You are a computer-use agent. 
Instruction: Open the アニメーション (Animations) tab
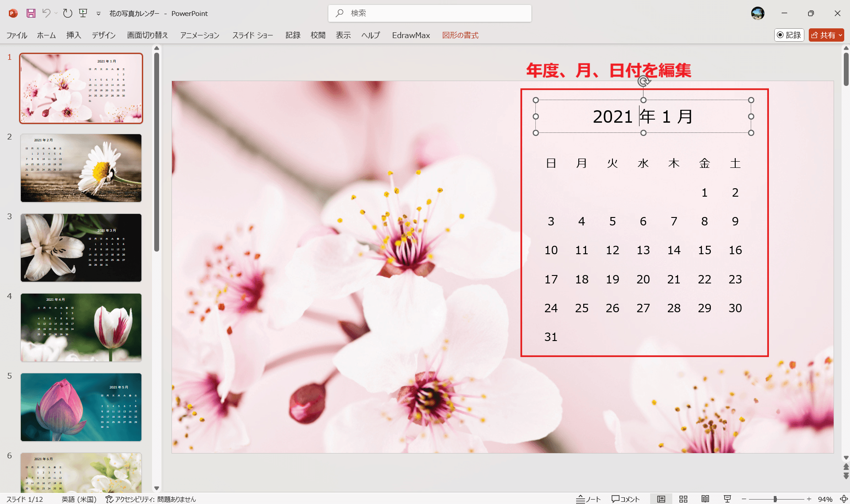(x=199, y=35)
